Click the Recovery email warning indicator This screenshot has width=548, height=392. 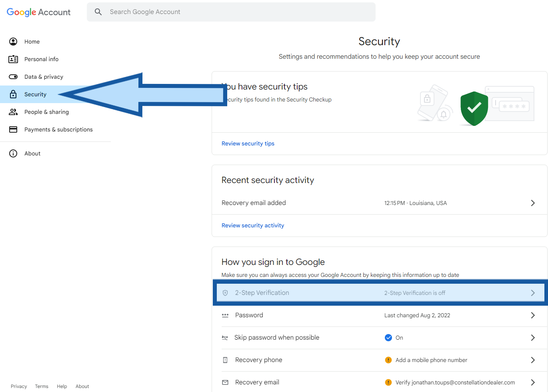(x=388, y=382)
